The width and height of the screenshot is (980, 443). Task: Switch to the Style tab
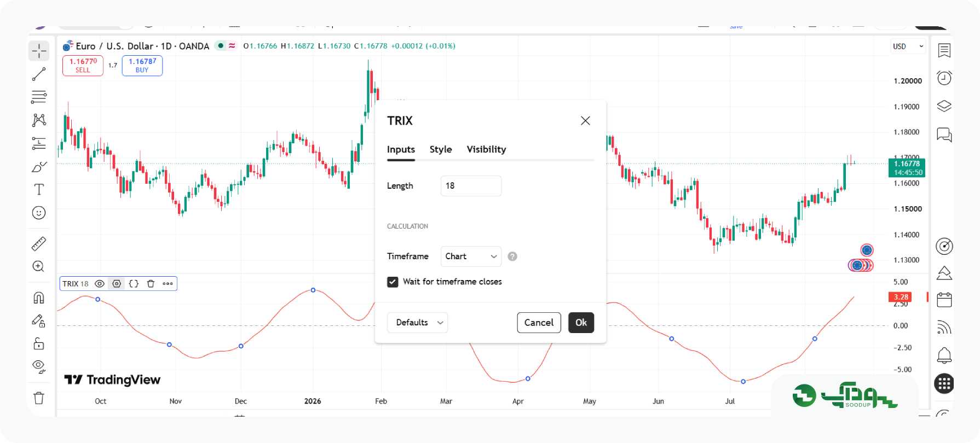click(x=441, y=149)
